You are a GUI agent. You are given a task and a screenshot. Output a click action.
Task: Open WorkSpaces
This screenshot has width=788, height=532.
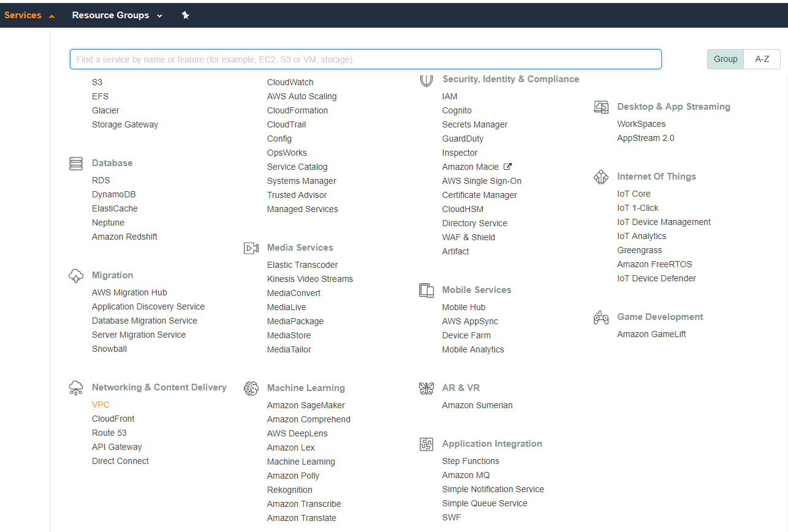642,124
